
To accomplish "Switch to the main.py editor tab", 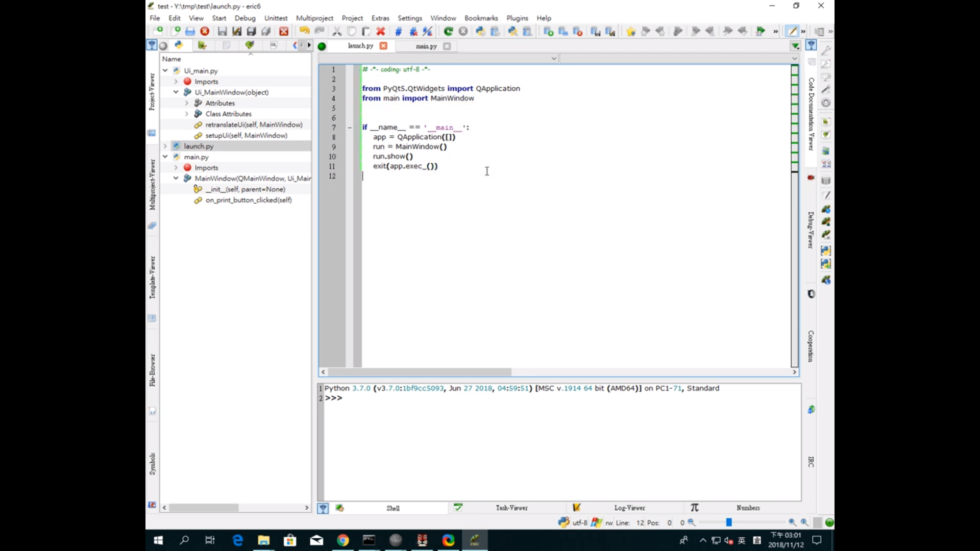I will (x=426, y=46).
